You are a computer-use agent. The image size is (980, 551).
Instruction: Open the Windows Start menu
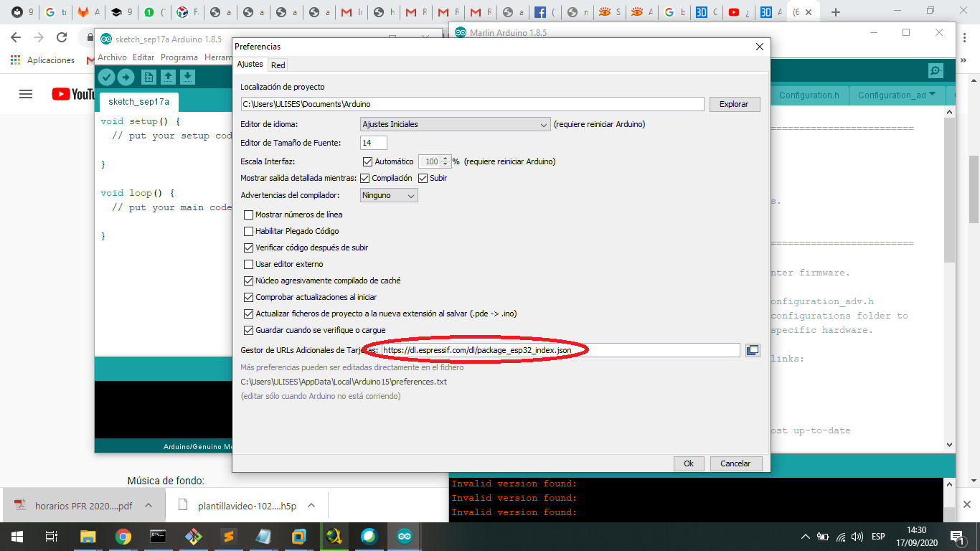[x=17, y=536]
